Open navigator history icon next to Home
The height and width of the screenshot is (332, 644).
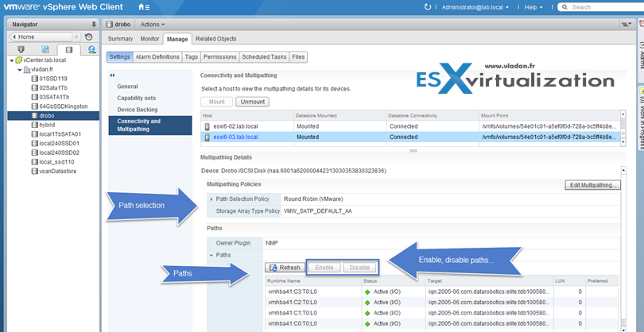tap(89, 37)
